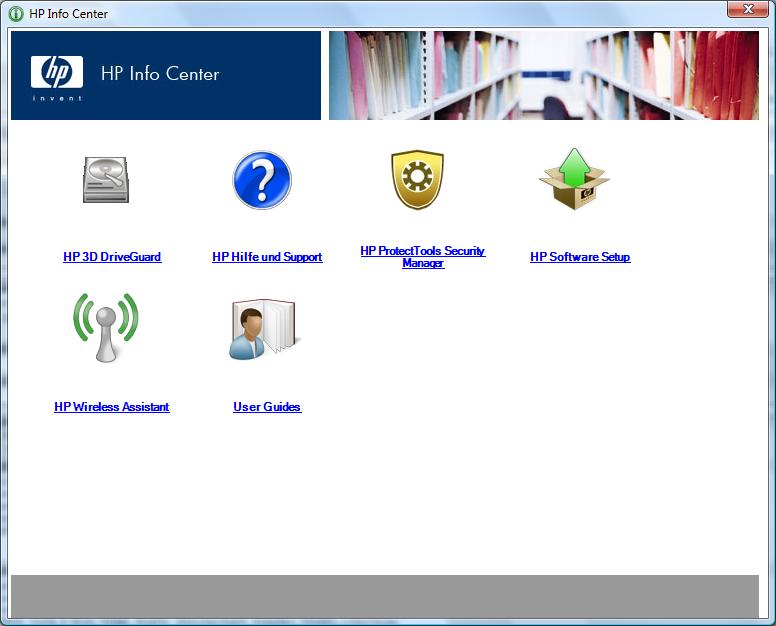Image resolution: width=776 pixels, height=626 pixels.
Task: Click the "HP Info Center" banner heading text
Action: click(160, 74)
